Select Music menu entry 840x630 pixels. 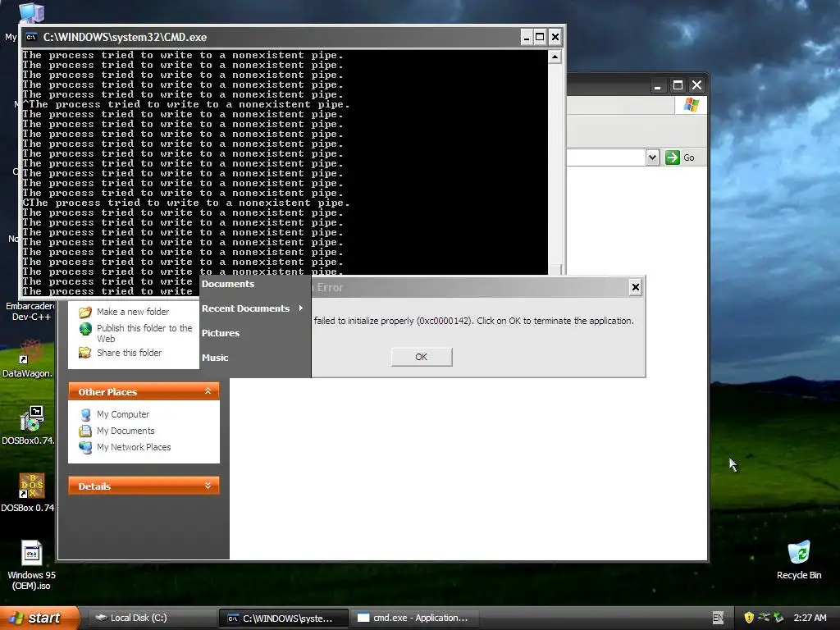(216, 358)
